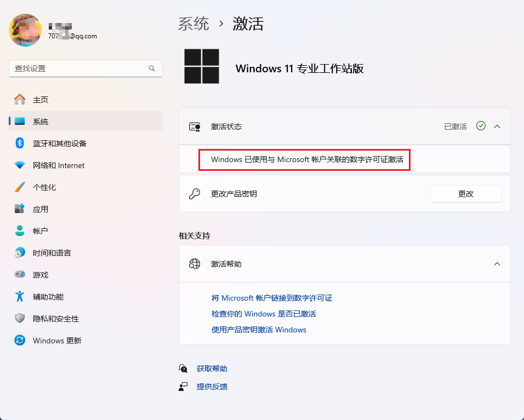Click the green 已激活 checkmark icon
This screenshot has height=420, width=524.
481,126
